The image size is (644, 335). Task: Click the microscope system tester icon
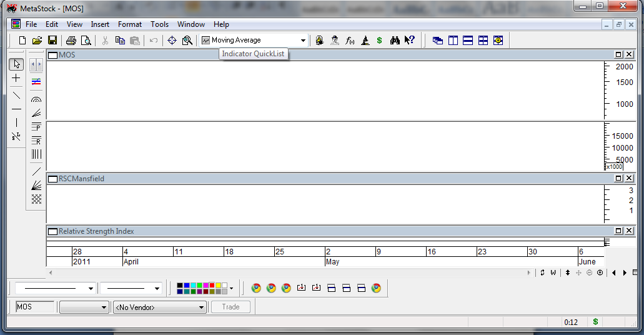coord(365,40)
